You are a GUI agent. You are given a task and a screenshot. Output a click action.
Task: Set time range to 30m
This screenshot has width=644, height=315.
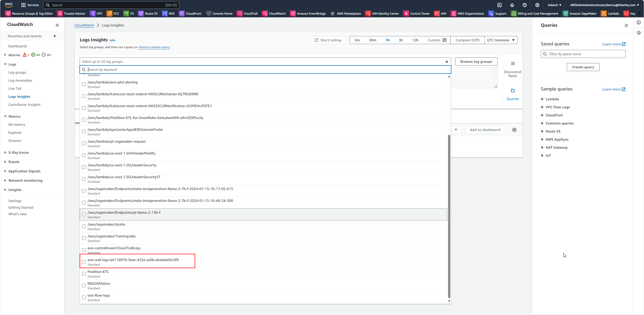[x=372, y=40]
